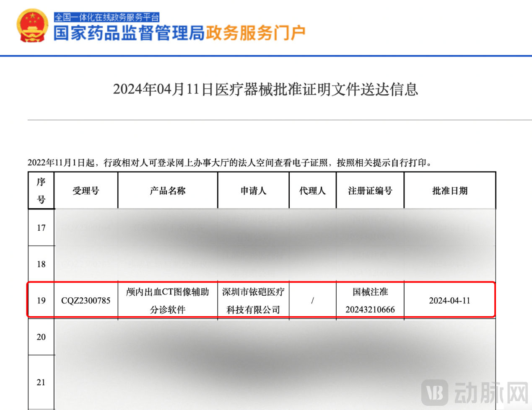Select the 受理号 column header

pos(86,190)
